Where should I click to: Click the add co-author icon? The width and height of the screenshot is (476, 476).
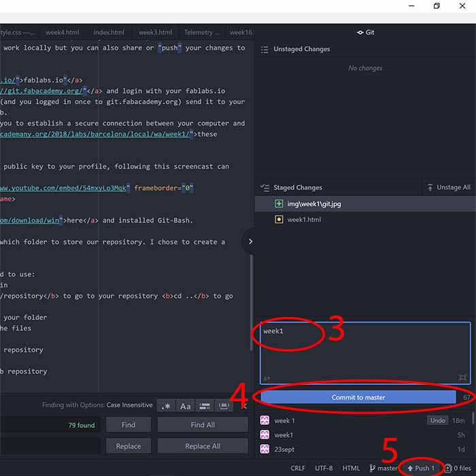point(267,378)
